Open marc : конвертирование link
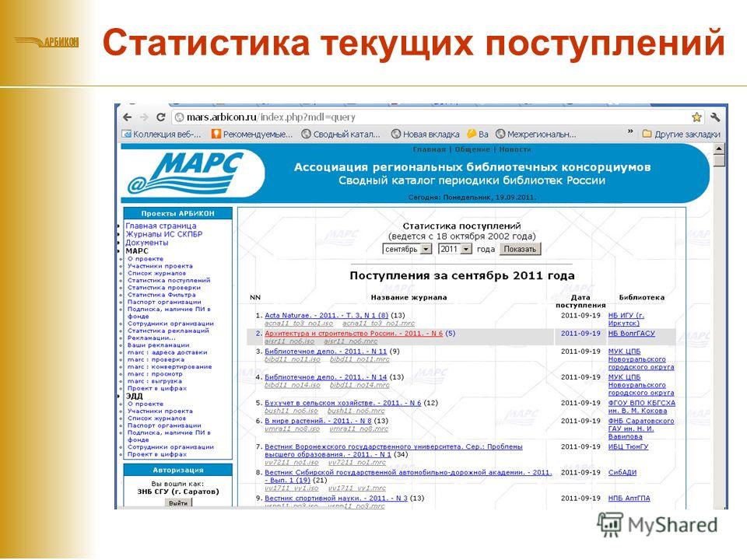This screenshot has width=747, height=560. (x=170, y=366)
